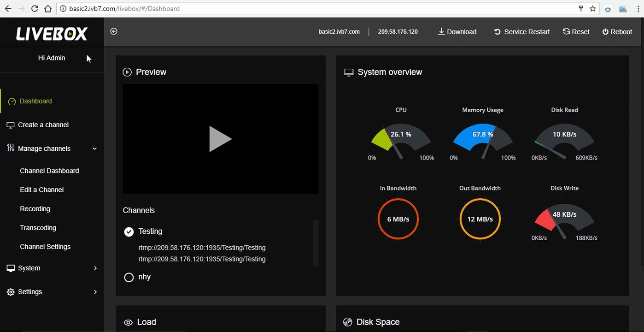Viewport: 644px width, 332px height.
Task: Click the 609KB/s Disk Read maximum label
Action: pyautogui.click(x=586, y=158)
